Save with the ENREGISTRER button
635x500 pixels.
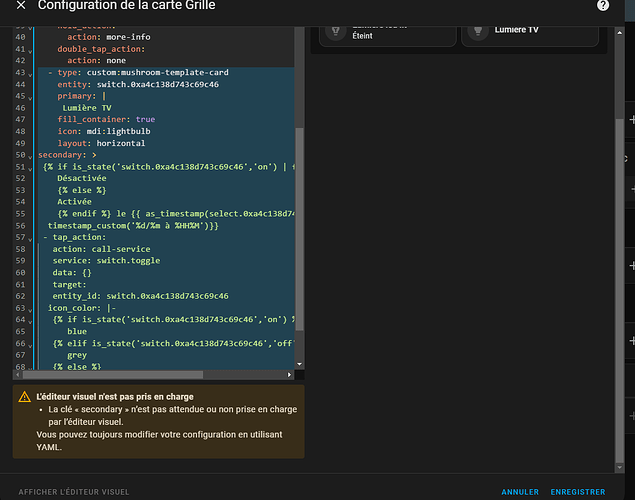tap(578, 492)
